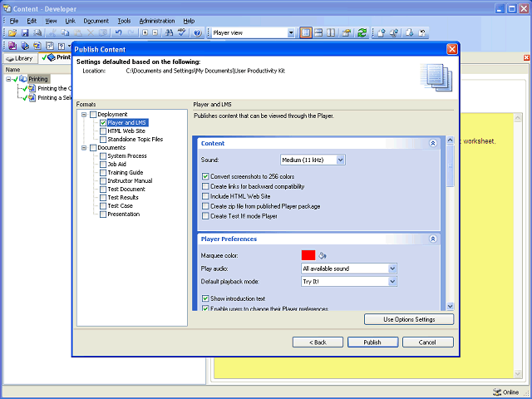The width and height of the screenshot is (532, 399).
Task: Select the Presentation format row
Action: coord(124,214)
